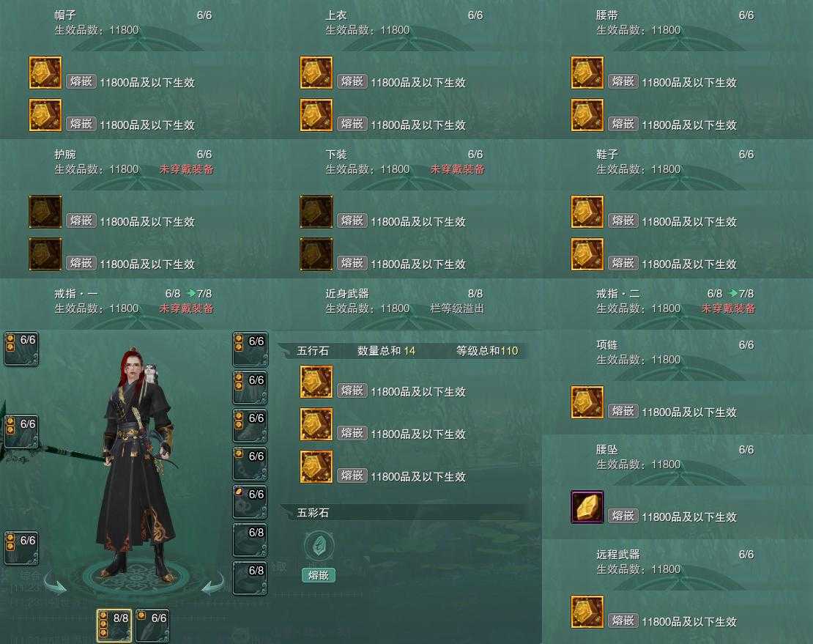Select the dimmed first gem under 护腕
This screenshot has width=813, height=644.
tap(45, 212)
